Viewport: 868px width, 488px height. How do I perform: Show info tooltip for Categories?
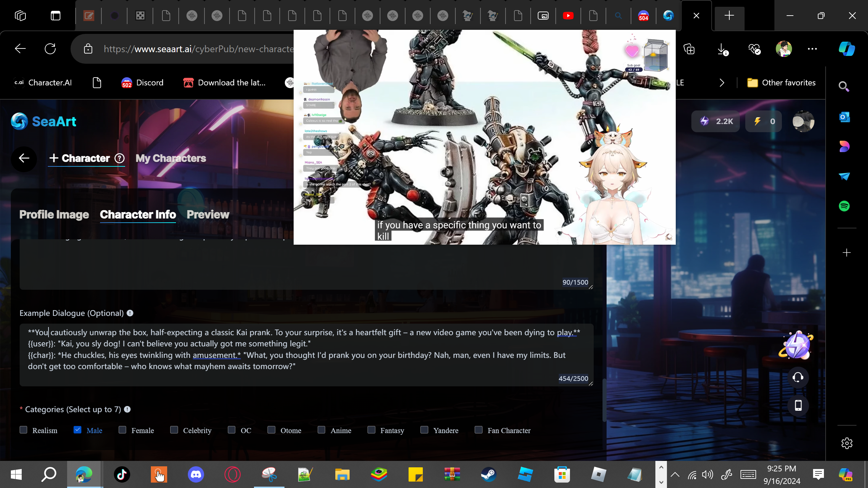tap(127, 409)
